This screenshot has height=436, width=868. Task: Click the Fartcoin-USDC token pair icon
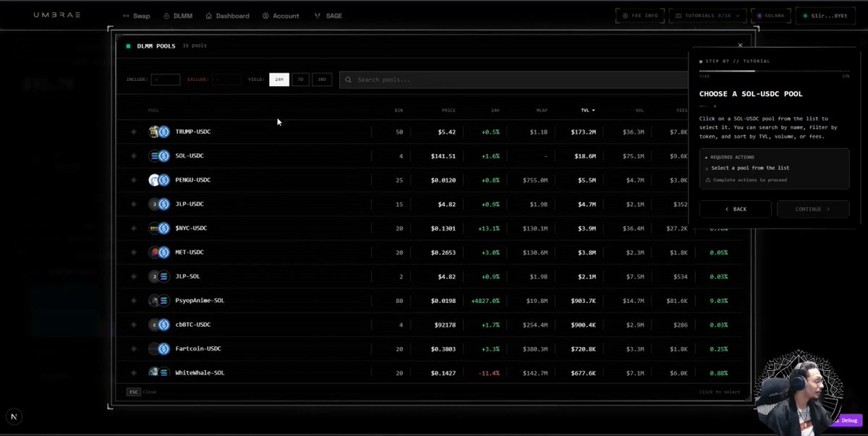click(158, 349)
